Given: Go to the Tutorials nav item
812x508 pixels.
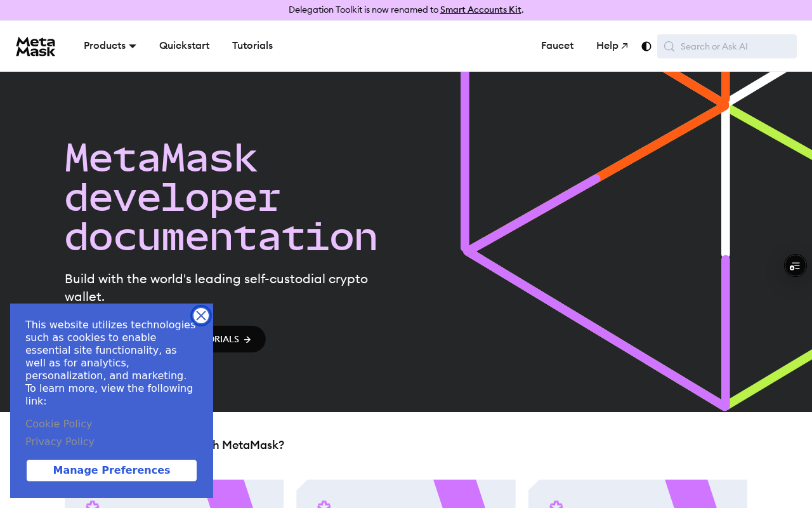Looking at the screenshot, I should pos(252,46).
